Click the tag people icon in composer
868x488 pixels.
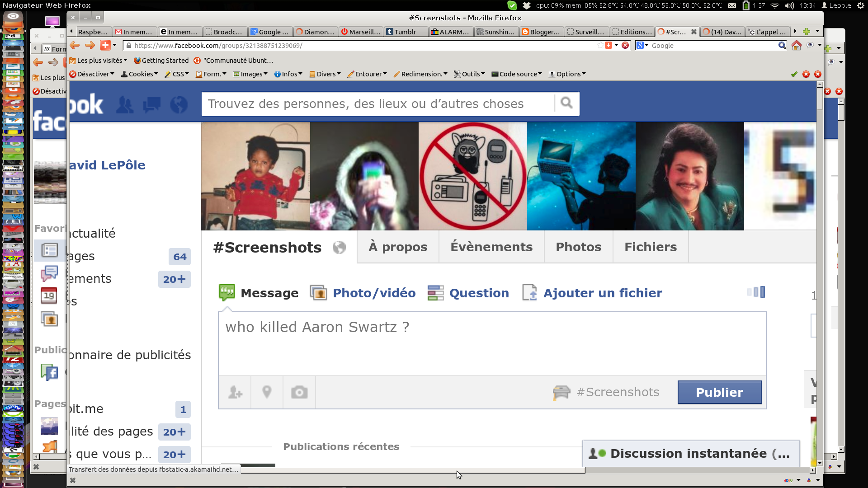[235, 392]
